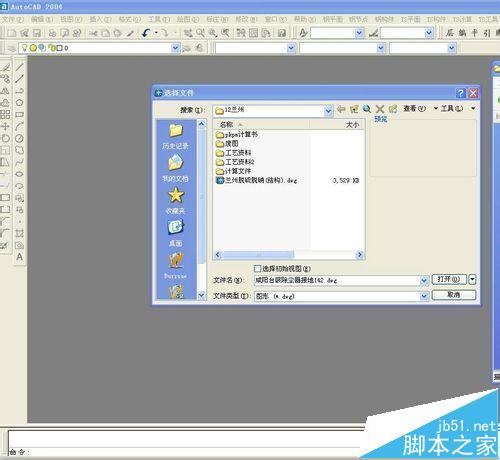Select the Circle draw tool
The width and height of the screenshot is (500, 460).
pyautogui.click(x=20, y=138)
